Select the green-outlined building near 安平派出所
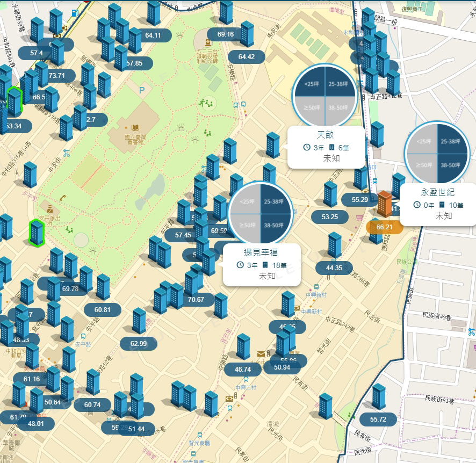Viewport: 476px width, 463px height. 37,233
